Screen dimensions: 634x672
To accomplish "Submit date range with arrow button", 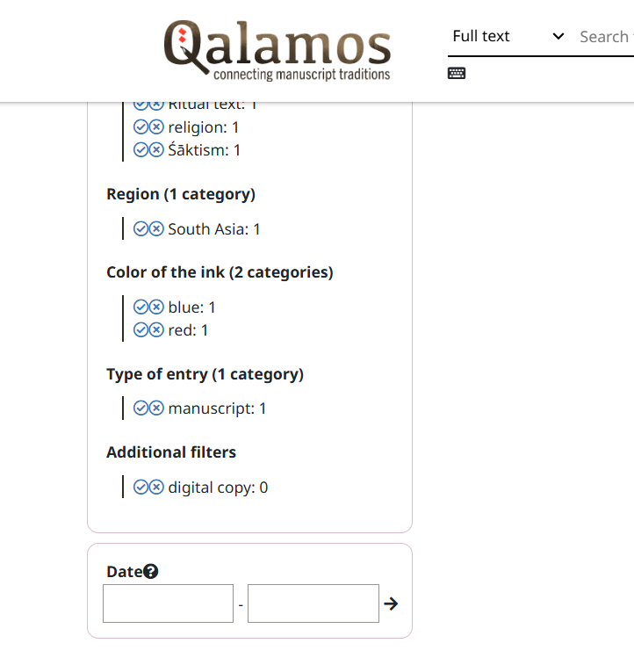I will (392, 603).
